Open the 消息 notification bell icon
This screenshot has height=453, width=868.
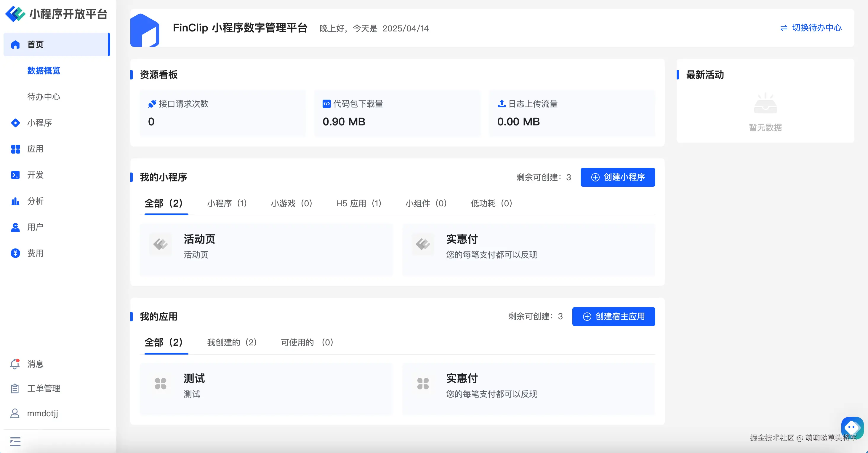pyautogui.click(x=15, y=364)
